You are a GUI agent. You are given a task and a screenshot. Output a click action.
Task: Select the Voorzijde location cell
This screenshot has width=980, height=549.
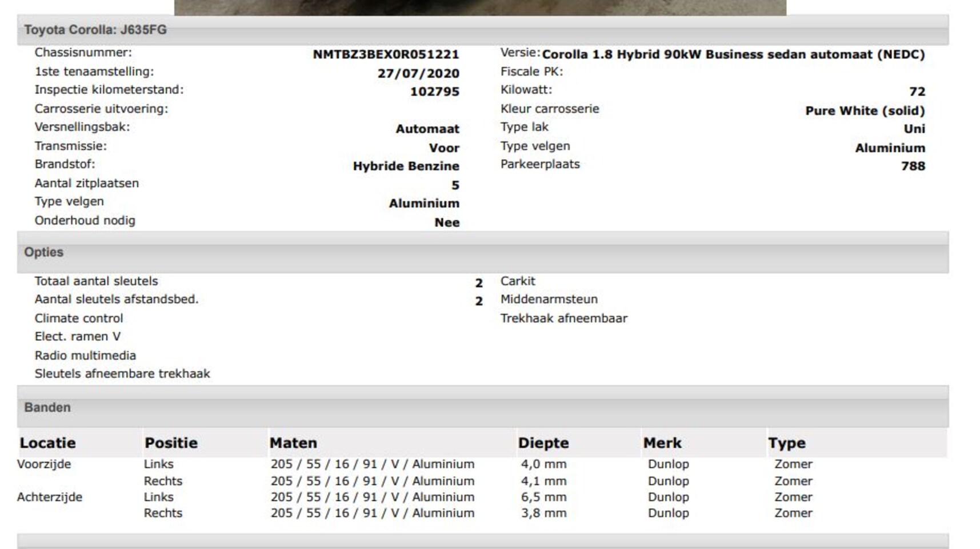click(x=44, y=464)
